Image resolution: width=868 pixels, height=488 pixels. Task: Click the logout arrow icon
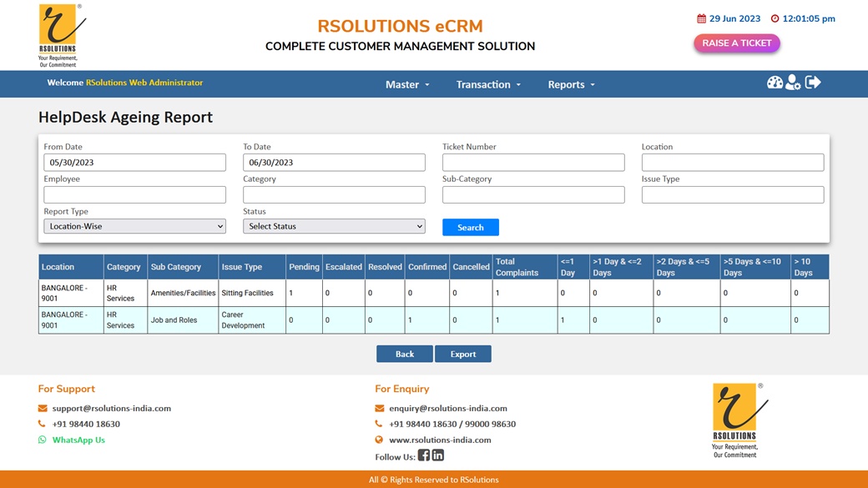pyautogui.click(x=813, y=82)
